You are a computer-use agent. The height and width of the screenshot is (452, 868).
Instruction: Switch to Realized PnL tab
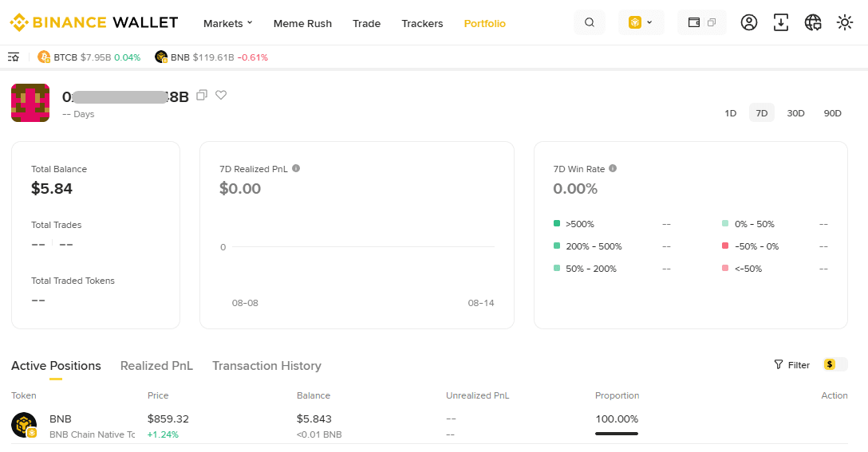[156, 366]
